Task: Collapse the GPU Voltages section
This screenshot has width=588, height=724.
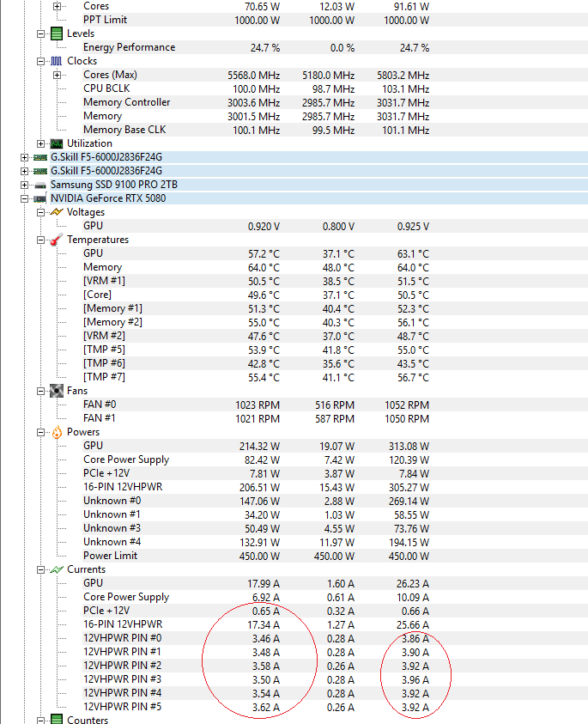Action: point(40,212)
